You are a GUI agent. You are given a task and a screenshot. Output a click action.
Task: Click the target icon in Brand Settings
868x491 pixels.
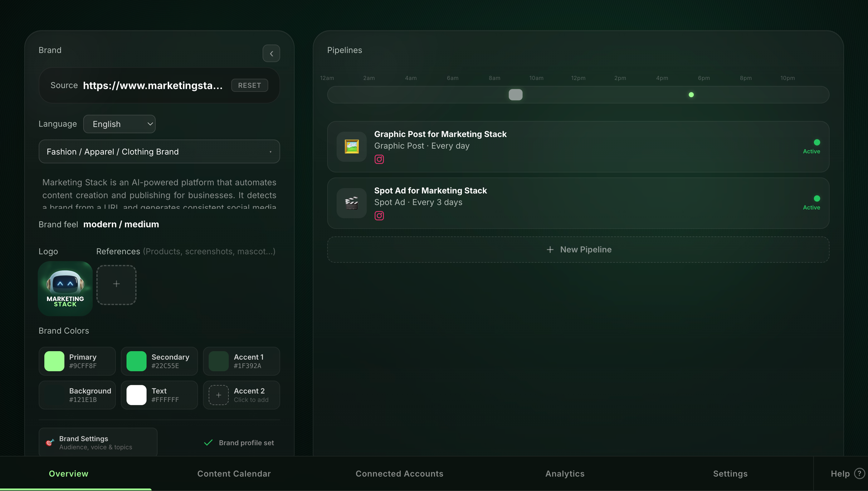(x=50, y=442)
